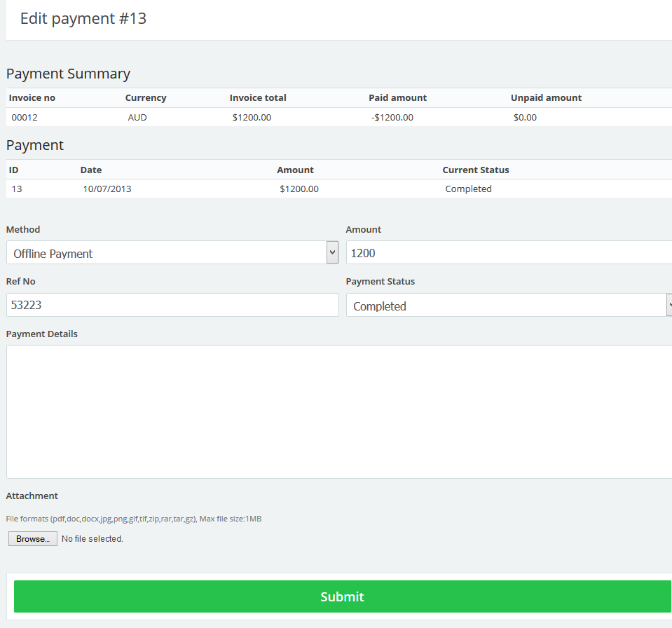Click into the Ref No field
672x628 pixels.
coord(172,306)
